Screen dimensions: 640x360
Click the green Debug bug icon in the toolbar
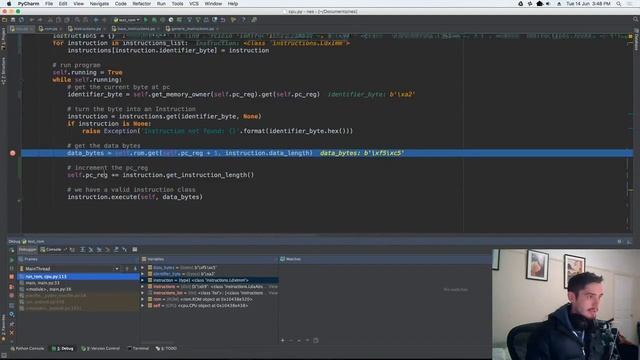point(154,20)
